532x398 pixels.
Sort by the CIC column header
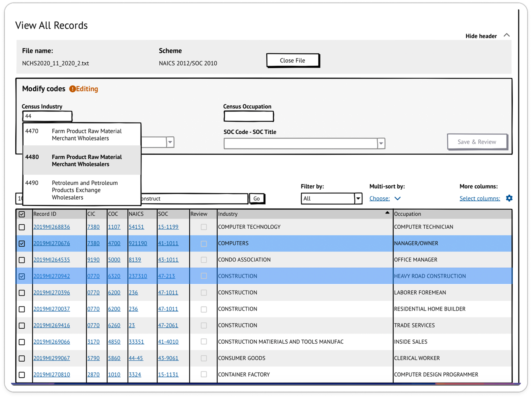(x=91, y=214)
